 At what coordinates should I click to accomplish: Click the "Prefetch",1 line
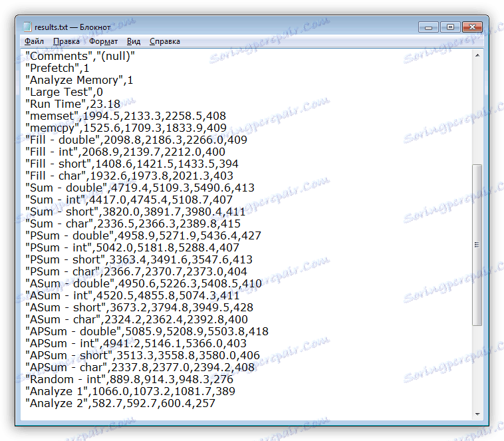point(57,69)
